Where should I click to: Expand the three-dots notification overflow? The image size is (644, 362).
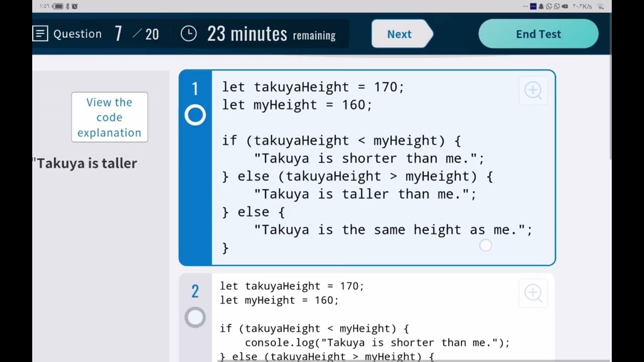pyautogui.click(x=526, y=7)
